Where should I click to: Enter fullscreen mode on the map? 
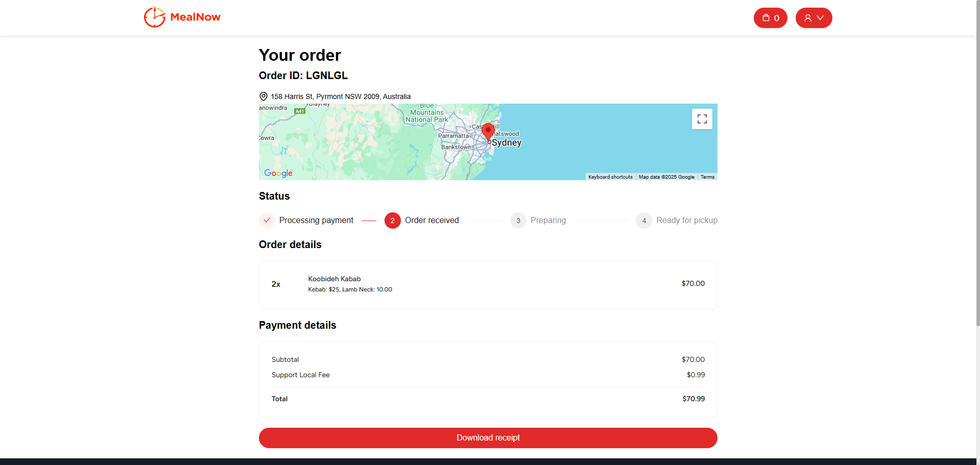(702, 118)
